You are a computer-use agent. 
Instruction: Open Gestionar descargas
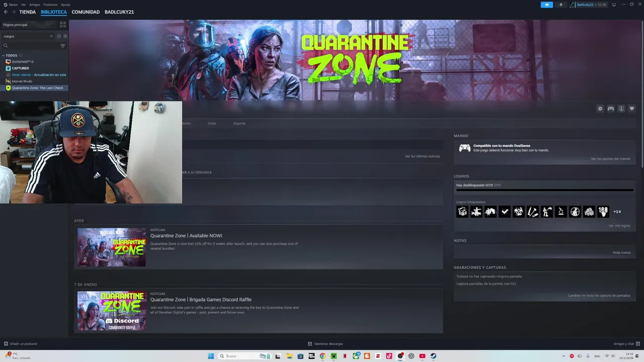[x=326, y=344]
